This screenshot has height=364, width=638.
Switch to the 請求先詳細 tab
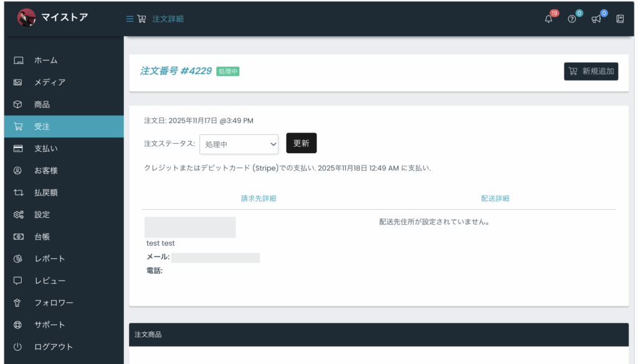click(259, 198)
